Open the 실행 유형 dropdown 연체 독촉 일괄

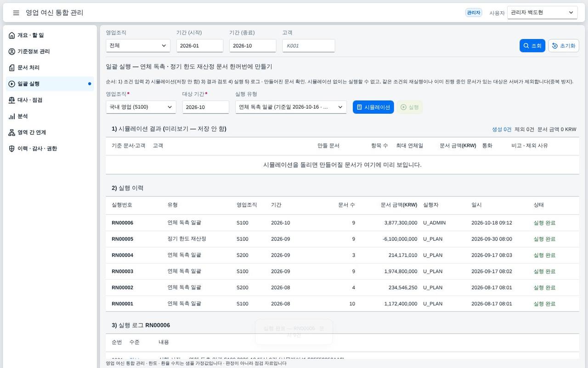[x=291, y=107]
